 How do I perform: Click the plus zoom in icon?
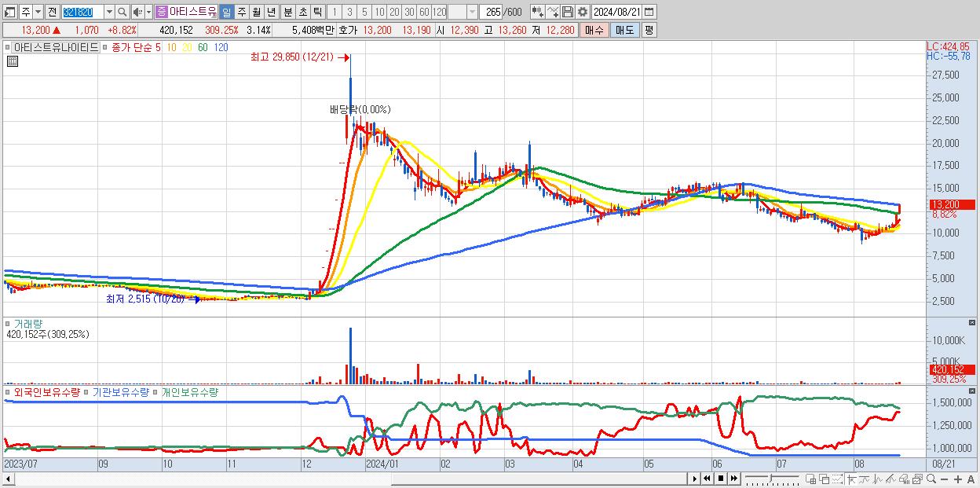pos(958,479)
